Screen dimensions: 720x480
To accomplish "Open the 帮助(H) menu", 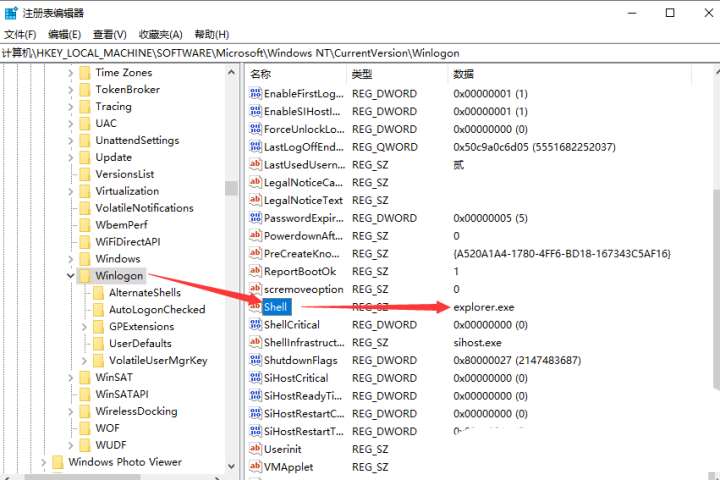I will (x=211, y=34).
